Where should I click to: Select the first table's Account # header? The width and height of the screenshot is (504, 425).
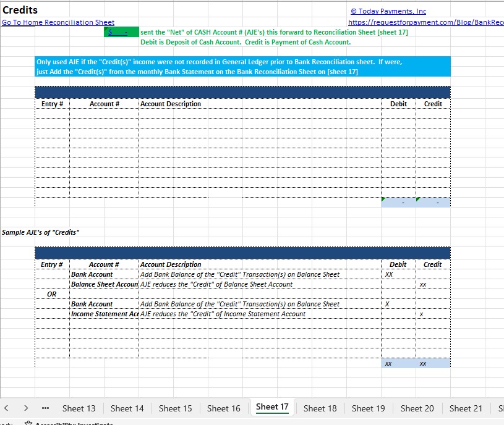point(104,104)
